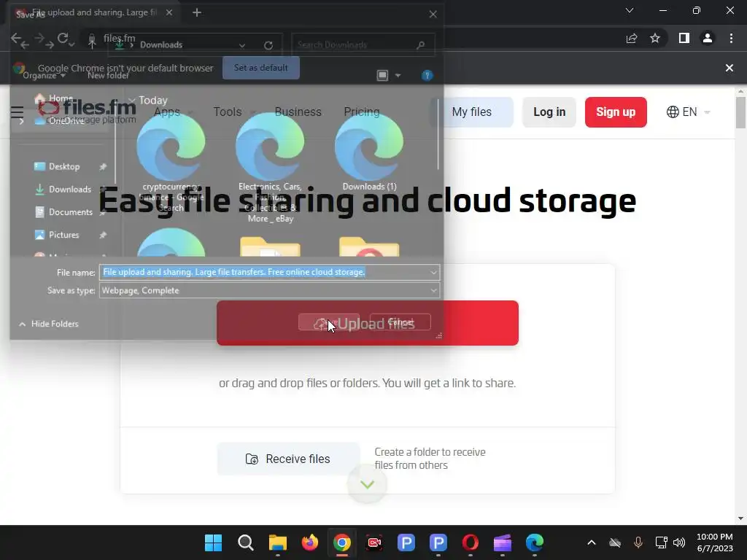Viewport: 747px width, 560px height.
Task: Click Set as default button
Action: coord(261,68)
